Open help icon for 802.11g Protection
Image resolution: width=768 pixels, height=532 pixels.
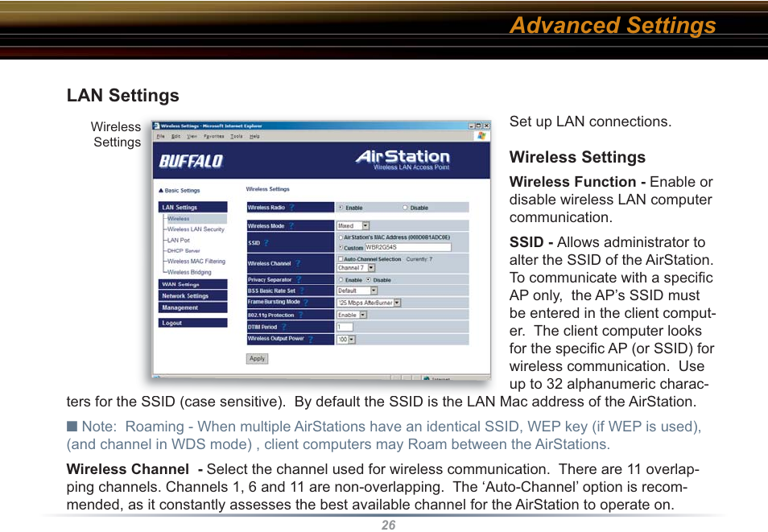coord(301,315)
